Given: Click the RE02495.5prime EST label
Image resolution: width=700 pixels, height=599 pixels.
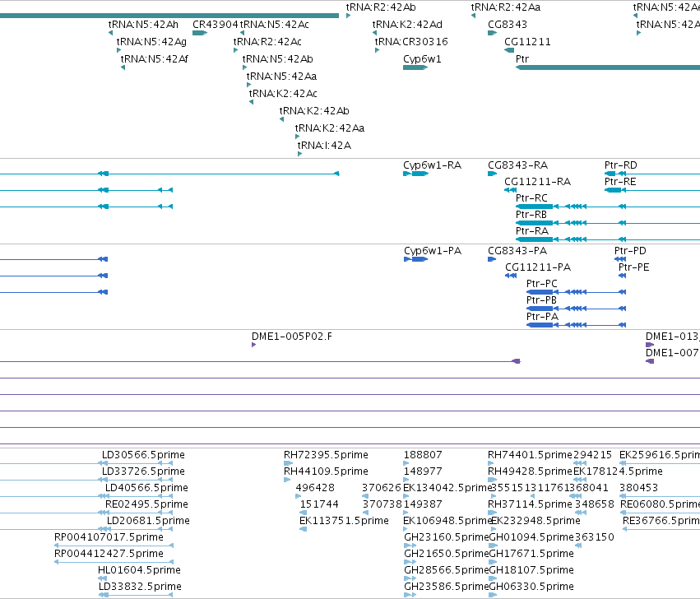Looking at the screenshot, I should tap(146, 504).
